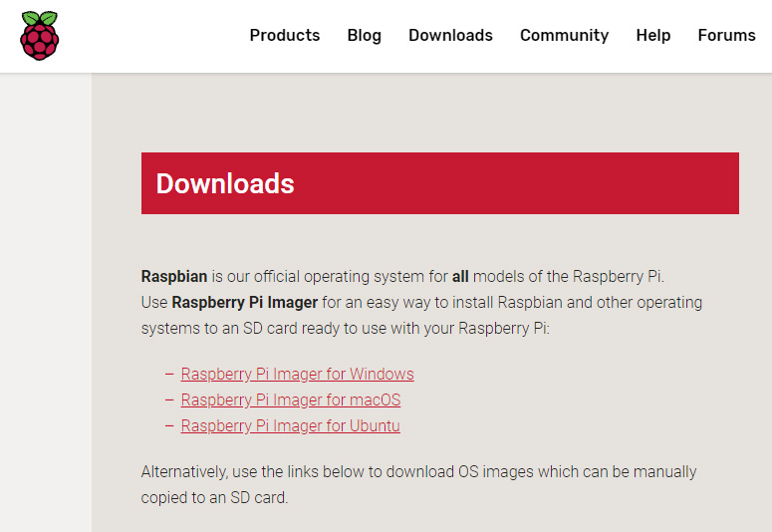
Task: Click the bold word Raspbian
Action: (x=174, y=276)
